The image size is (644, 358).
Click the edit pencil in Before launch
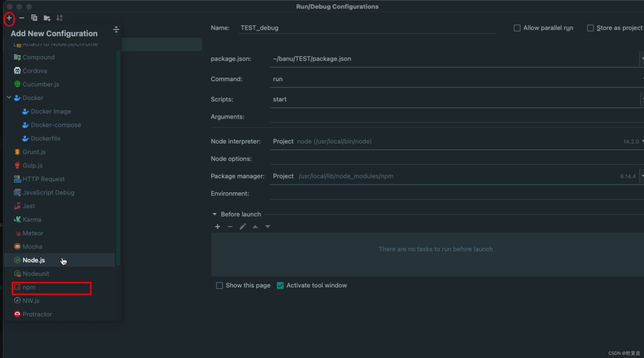click(243, 227)
